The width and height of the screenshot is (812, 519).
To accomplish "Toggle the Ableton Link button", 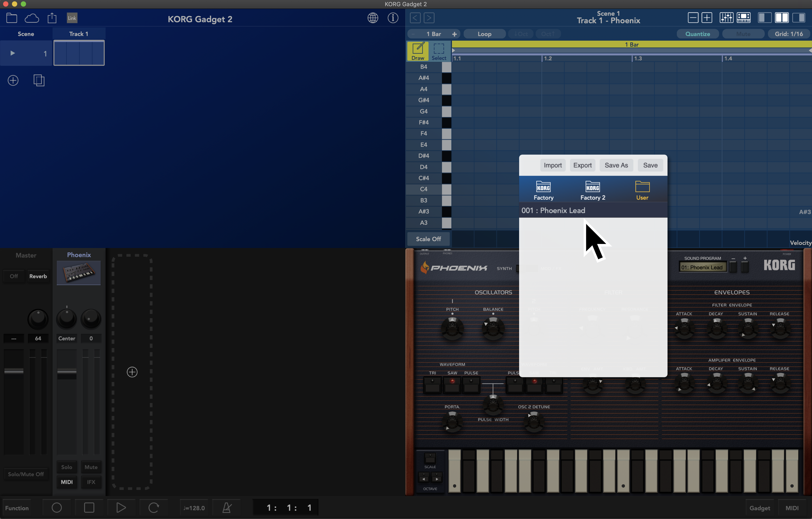I will click(x=72, y=18).
